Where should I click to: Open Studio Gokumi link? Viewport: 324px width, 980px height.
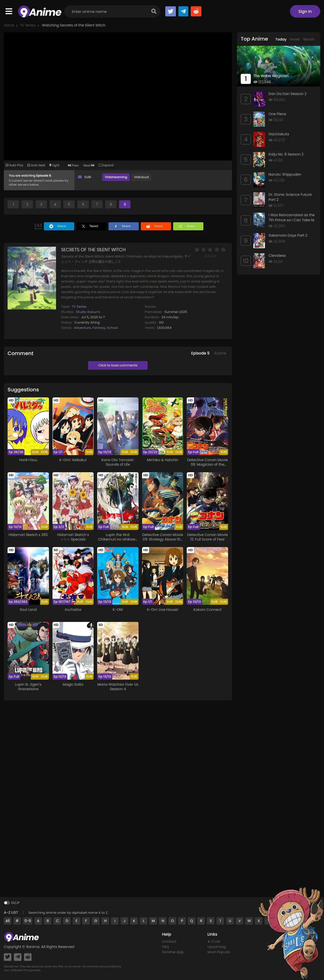[88, 311]
